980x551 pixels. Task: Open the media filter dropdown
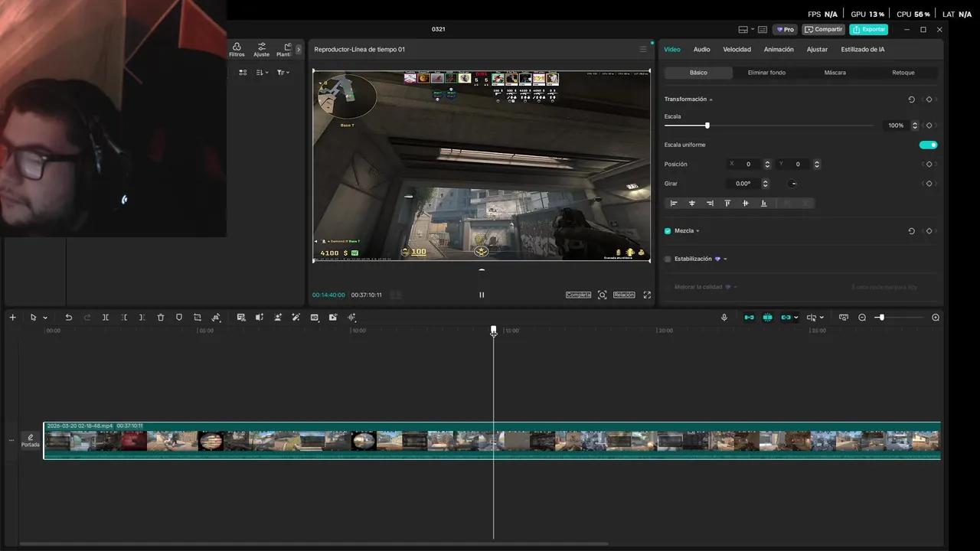(283, 73)
